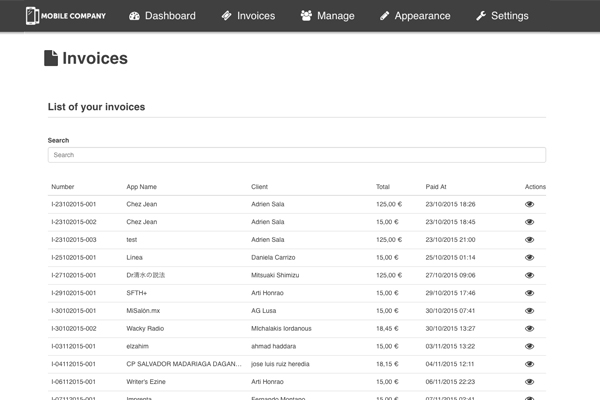Viewport: 600px width, 400px height.
Task: Click paid date '03/11/2015 13:22'
Action: 450,346
